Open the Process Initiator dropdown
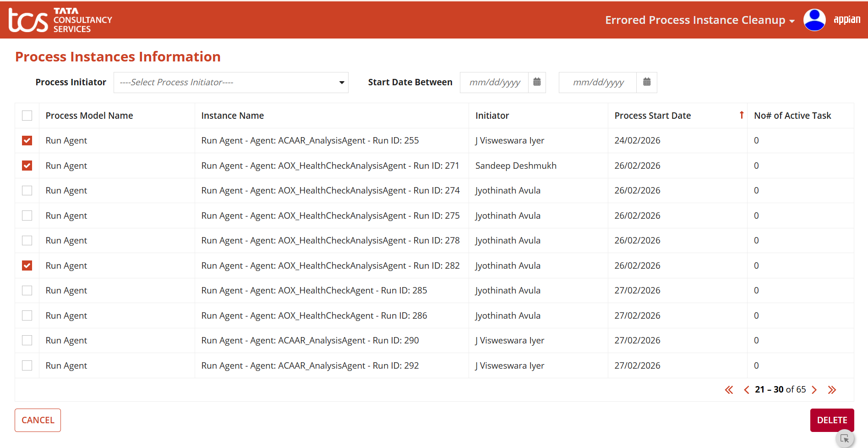 [231, 83]
